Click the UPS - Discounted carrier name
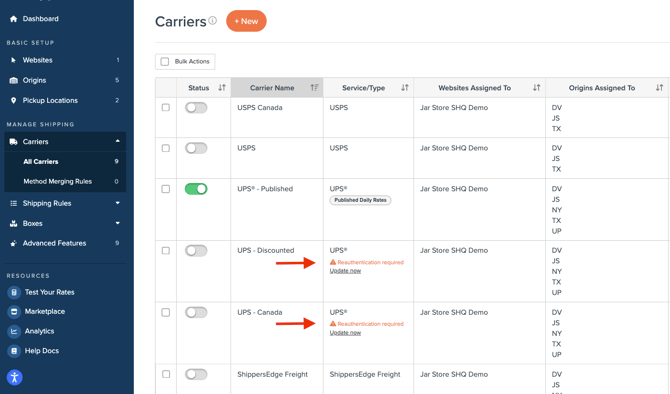The height and width of the screenshot is (394, 670). click(266, 250)
